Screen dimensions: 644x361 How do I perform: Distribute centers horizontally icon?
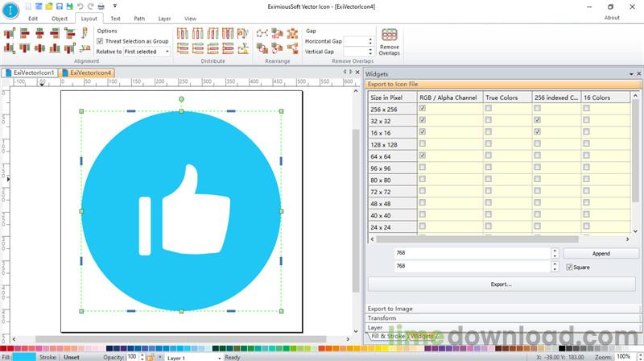[x=197, y=33]
